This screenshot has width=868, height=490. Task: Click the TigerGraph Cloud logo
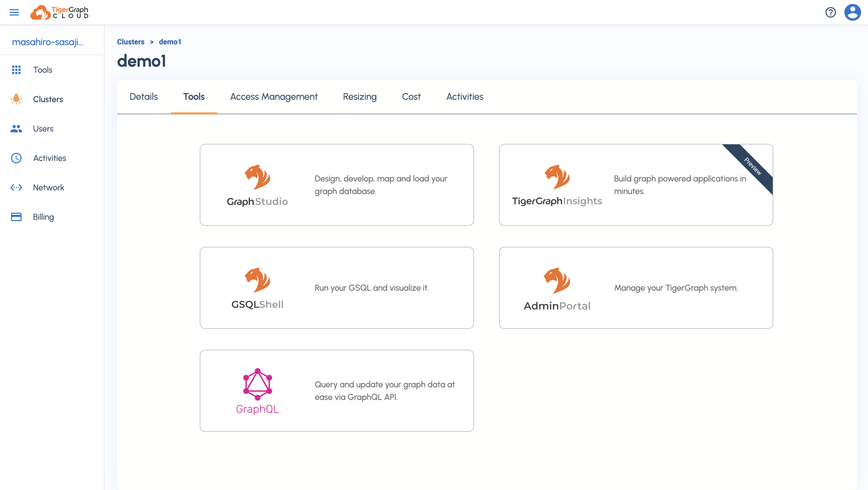tap(59, 12)
